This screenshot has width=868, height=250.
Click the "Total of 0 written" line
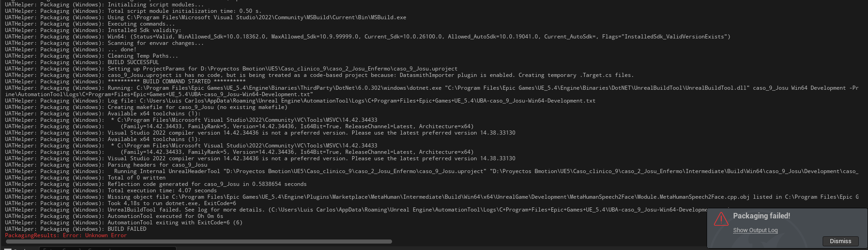pos(137,178)
